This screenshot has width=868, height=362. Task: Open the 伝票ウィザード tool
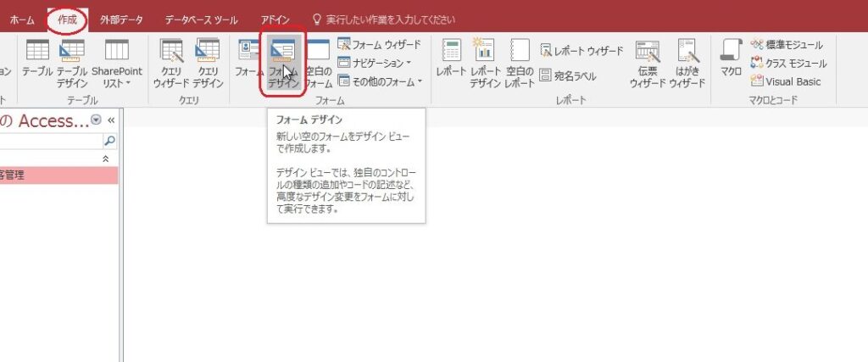tap(648, 63)
